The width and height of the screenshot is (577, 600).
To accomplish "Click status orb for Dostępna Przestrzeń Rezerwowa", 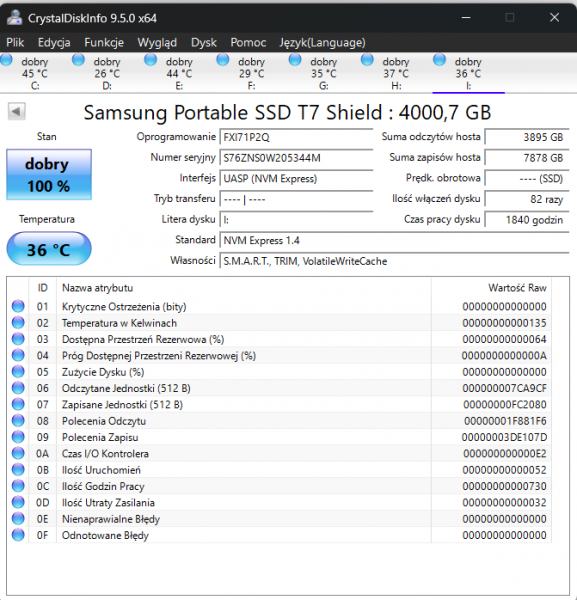I will (18, 339).
